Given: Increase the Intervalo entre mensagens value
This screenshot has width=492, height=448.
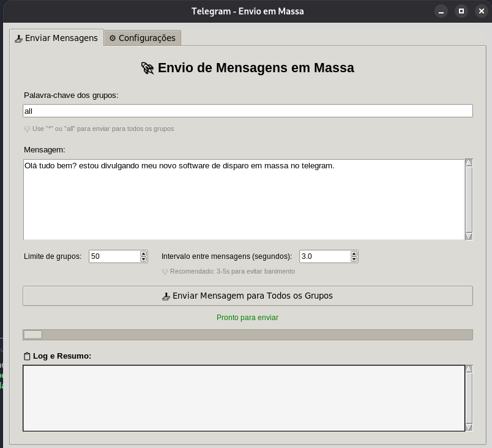Looking at the screenshot, I should pos(354,253).
